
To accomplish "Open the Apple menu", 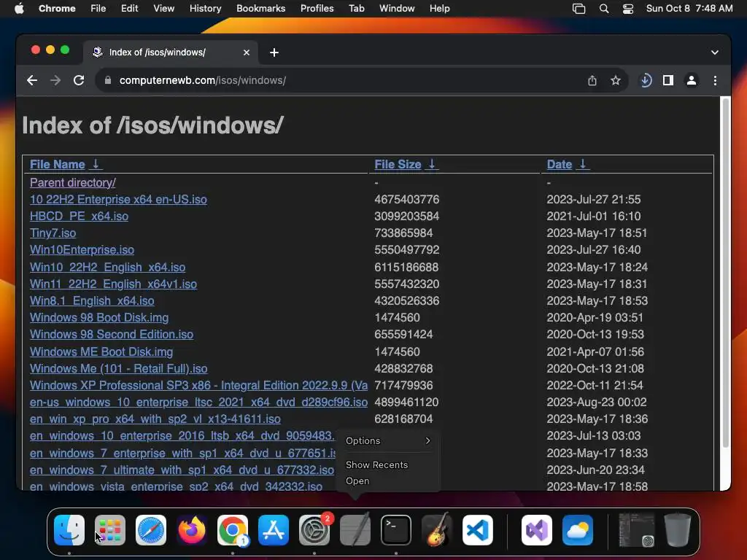I will click(x=19, y=8).
